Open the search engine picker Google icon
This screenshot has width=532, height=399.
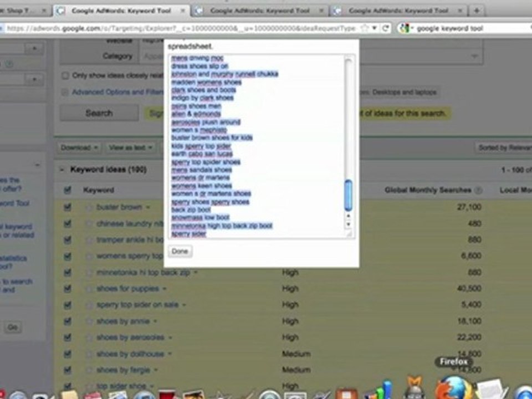(405, 28)
